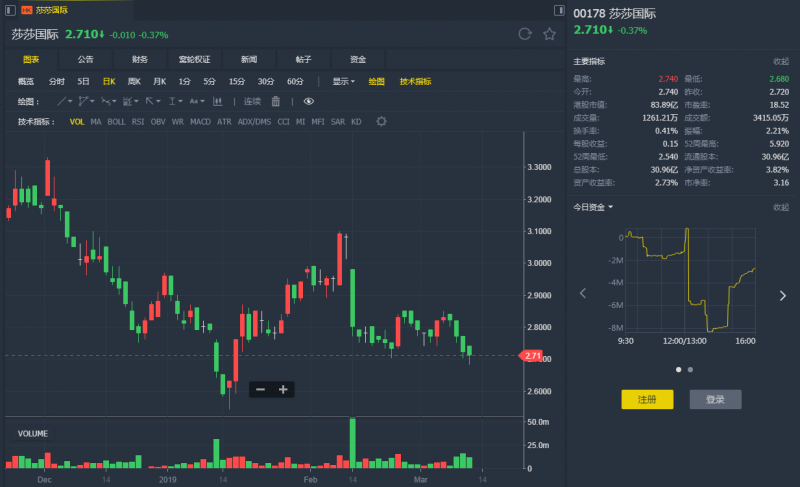The width and height of the screenshot is (800, 487).
Task: Collapse 主要指标 section with 收起
Action: [x=781, y=61]
